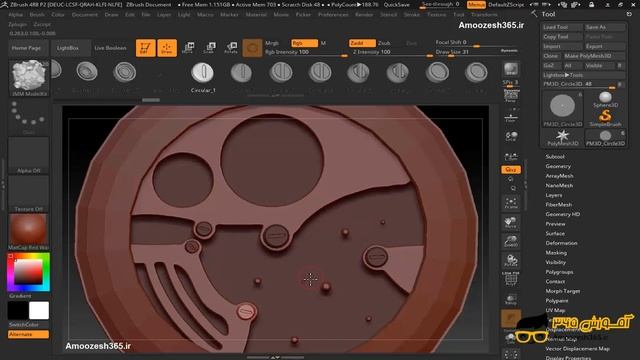Open the Material menu
This screenshot has width=640, height=360.
[x=256, y=14]
